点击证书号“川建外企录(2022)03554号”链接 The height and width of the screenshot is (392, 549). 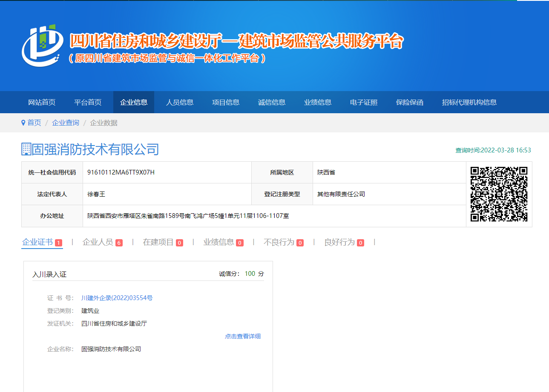pos(118,298)
